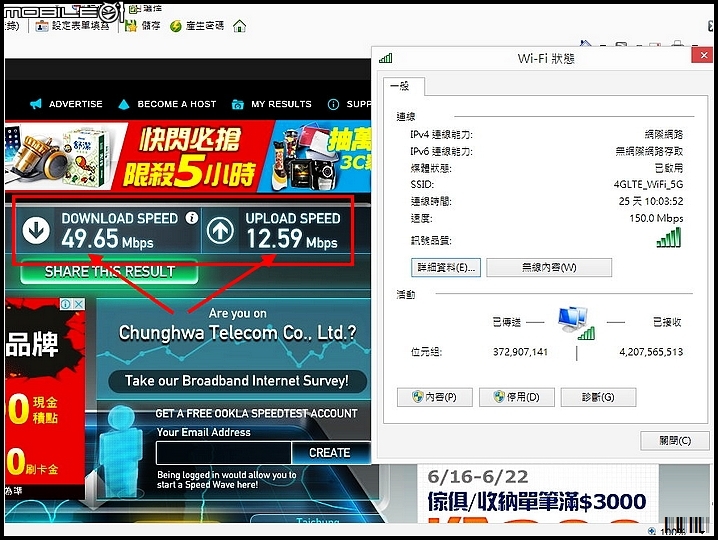718x540 pixels.
Task: Click the My Results camera icon
Action: (238, 104)
